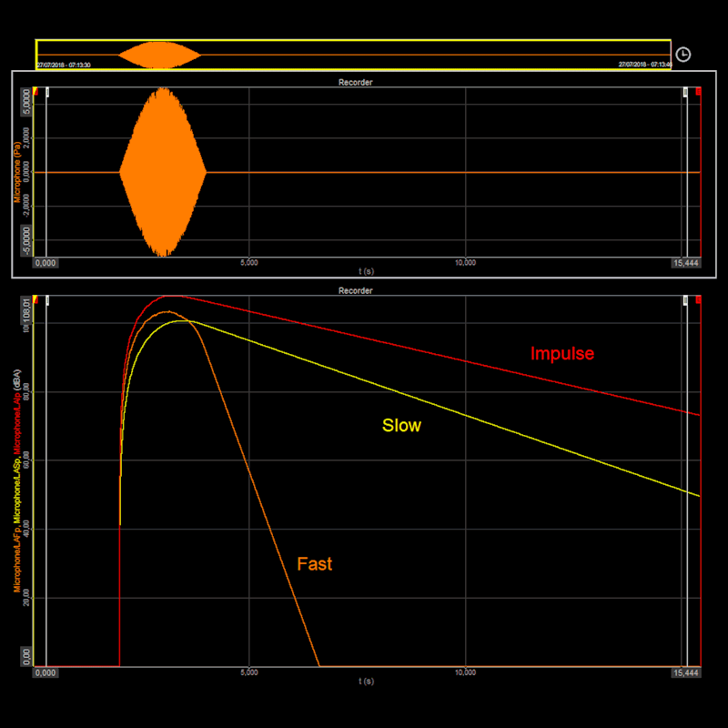Image resolution: width=728 pixels, height=728 pixels.
Task: Click the clock icon beside the overview bar
Action: 683,55
